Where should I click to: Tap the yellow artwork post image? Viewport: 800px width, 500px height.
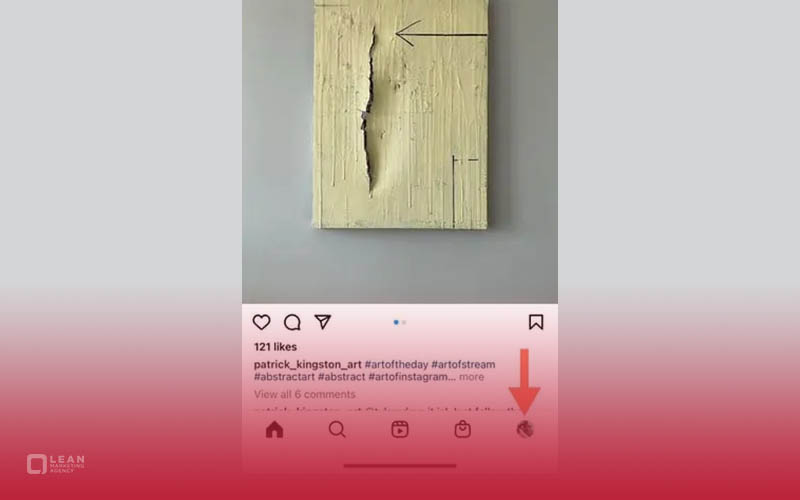400,115
